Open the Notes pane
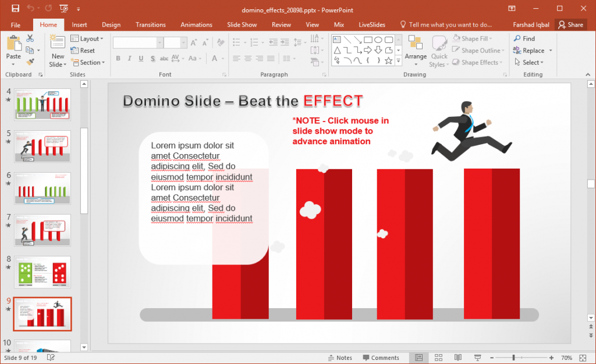The width and height of the screenshot is (596, 364). pos(340,358)
